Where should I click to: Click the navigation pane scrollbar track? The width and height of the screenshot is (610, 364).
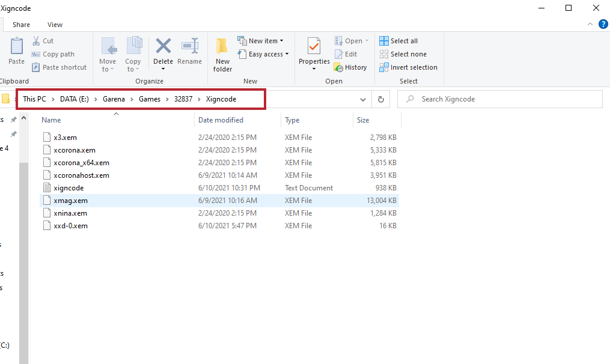(x=23, y=262)
